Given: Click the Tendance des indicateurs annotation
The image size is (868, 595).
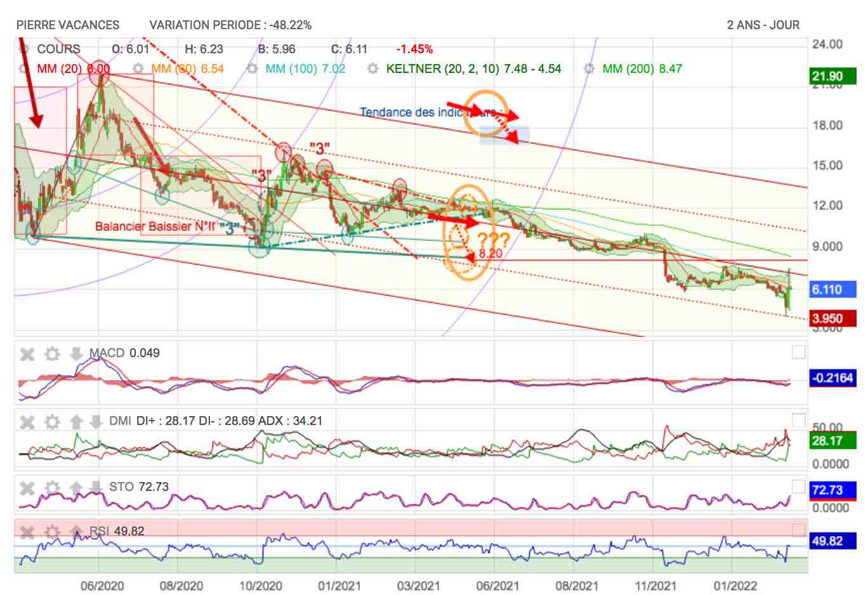Looking at the screenshot, I should (x=431, y=112).
